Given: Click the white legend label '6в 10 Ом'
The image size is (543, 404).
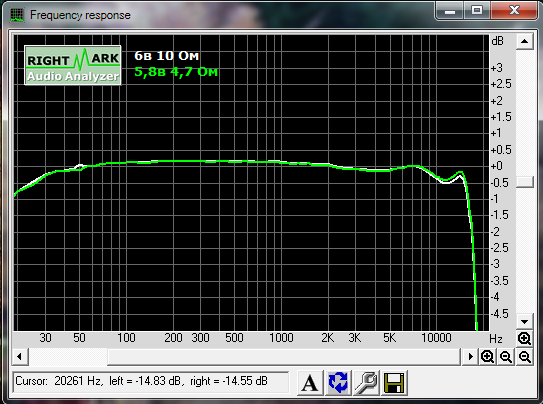Looking at the screenshot, I should click(167, 56).
